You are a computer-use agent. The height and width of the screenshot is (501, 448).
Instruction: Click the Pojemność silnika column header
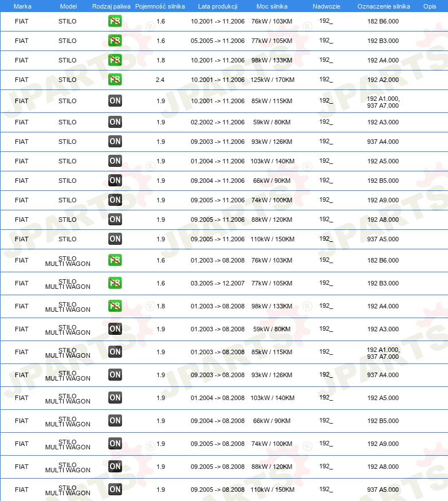point(160,6)
